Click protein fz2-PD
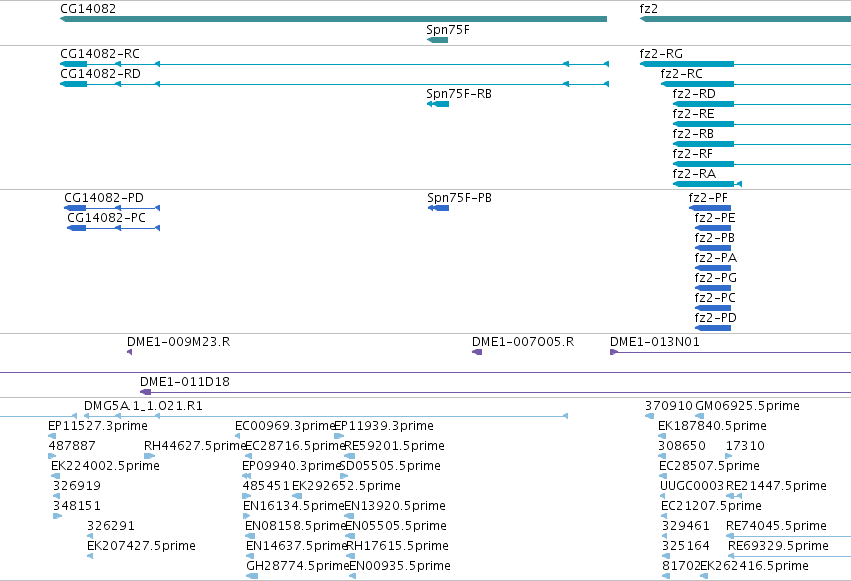Screen dimensions: 851x581 [x=713, y=328]
